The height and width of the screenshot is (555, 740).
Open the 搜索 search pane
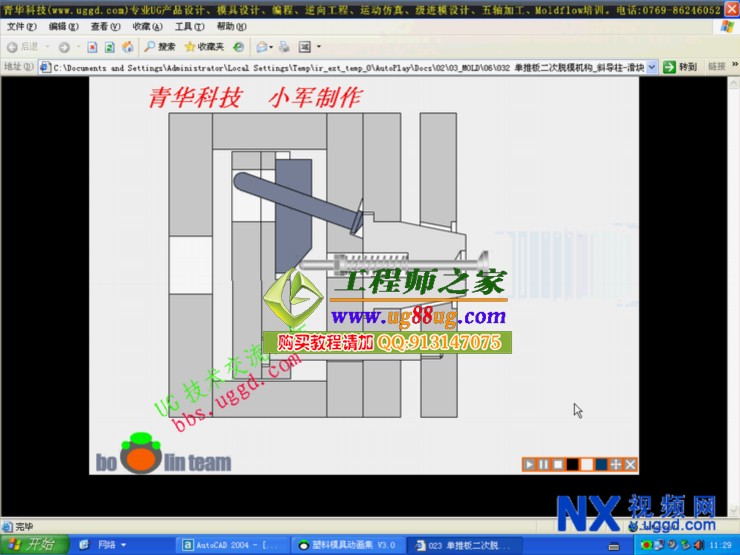tap(160, 47)
